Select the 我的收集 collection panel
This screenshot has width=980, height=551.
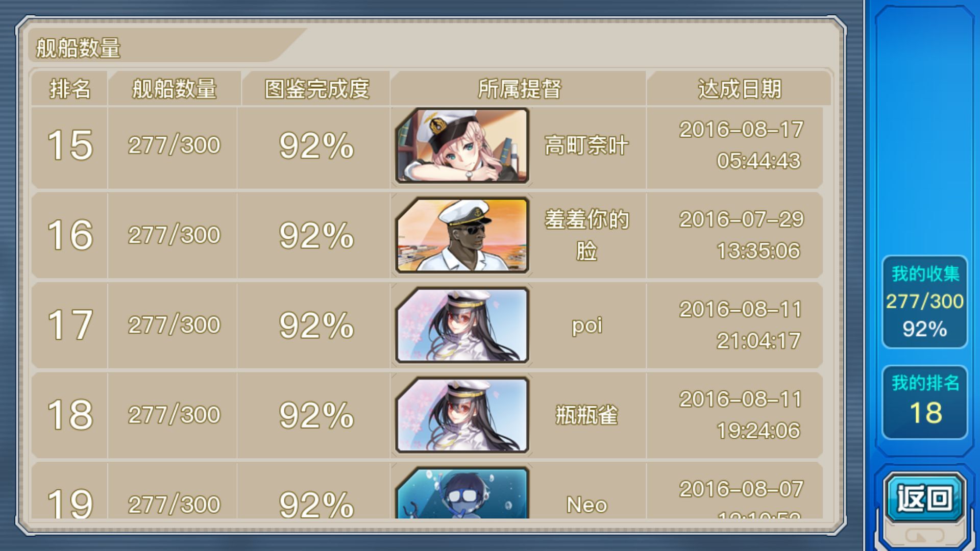[924, 302]
